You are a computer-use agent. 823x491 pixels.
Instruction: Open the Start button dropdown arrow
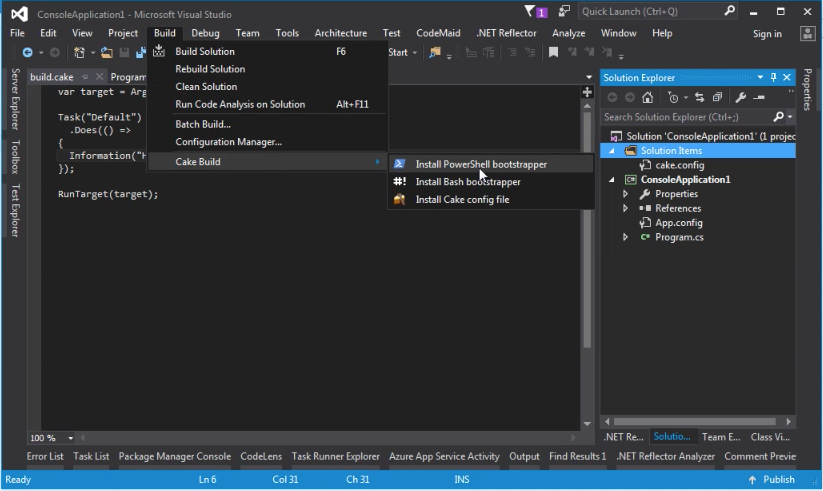click(415, 53)
